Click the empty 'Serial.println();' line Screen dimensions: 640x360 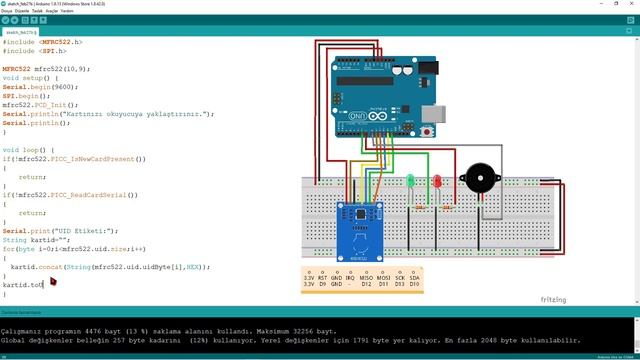point(36,123)
